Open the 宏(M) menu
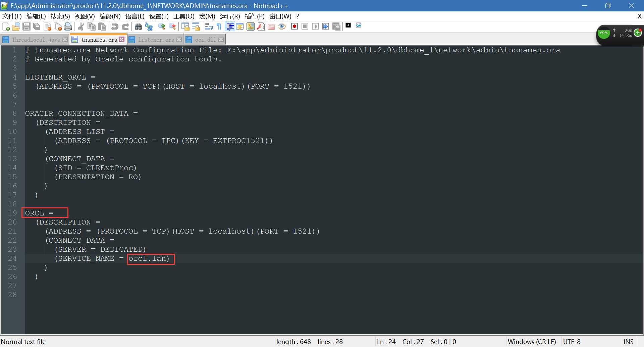Screen dimensions: 644x347 (207, 16)
